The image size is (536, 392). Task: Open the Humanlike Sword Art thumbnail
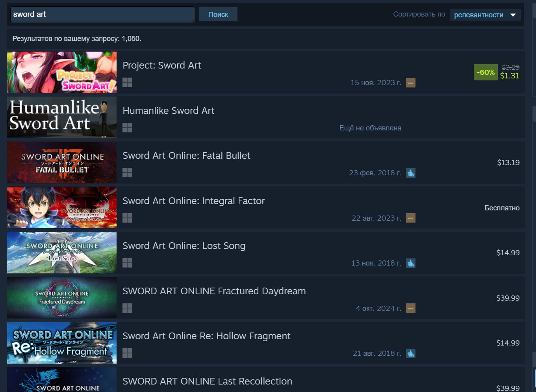tap(62, 117)
